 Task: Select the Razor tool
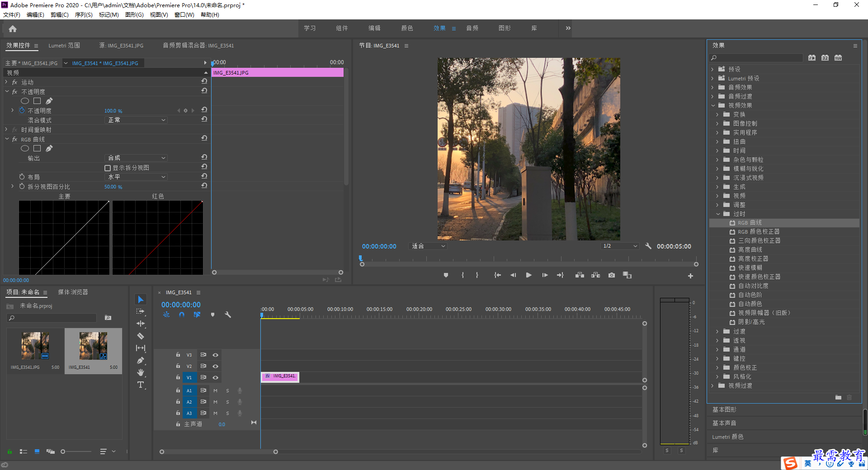coord(141,336)
